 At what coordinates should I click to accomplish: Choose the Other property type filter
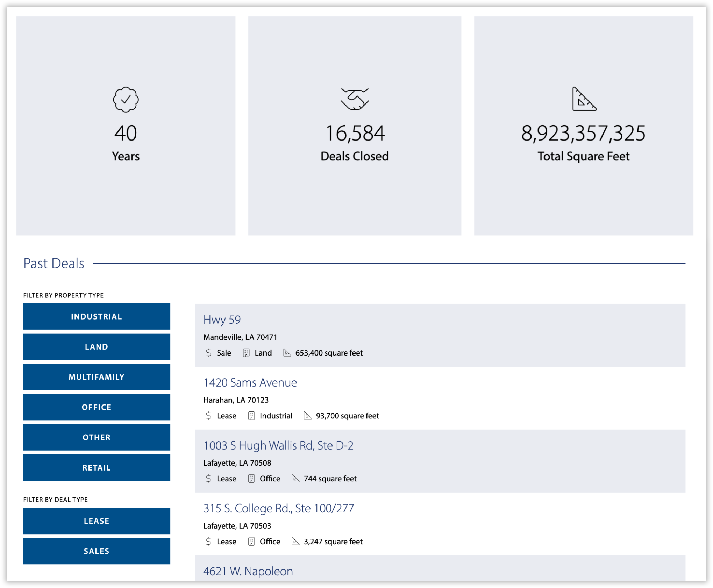point(97,437)
